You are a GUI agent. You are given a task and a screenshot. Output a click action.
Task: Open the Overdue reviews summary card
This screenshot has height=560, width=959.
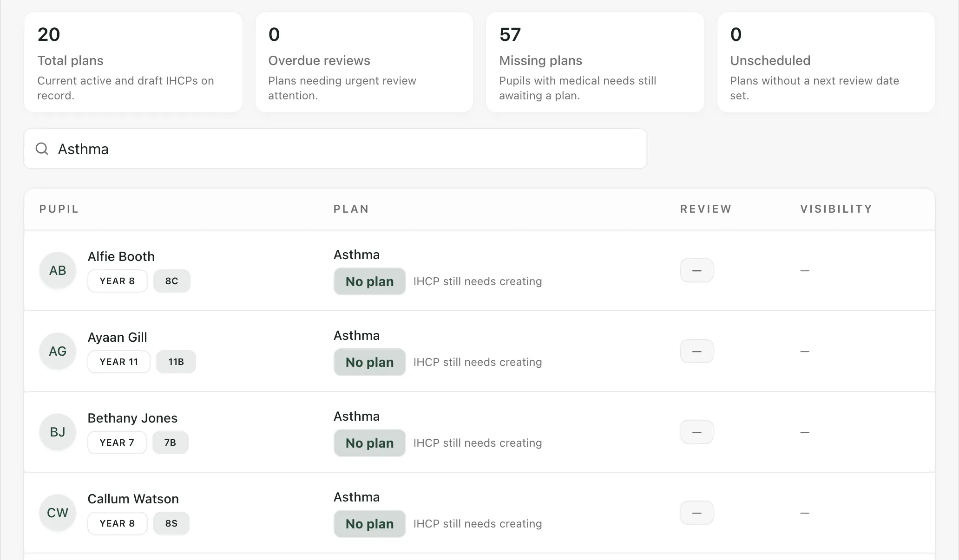coord(364,62)
